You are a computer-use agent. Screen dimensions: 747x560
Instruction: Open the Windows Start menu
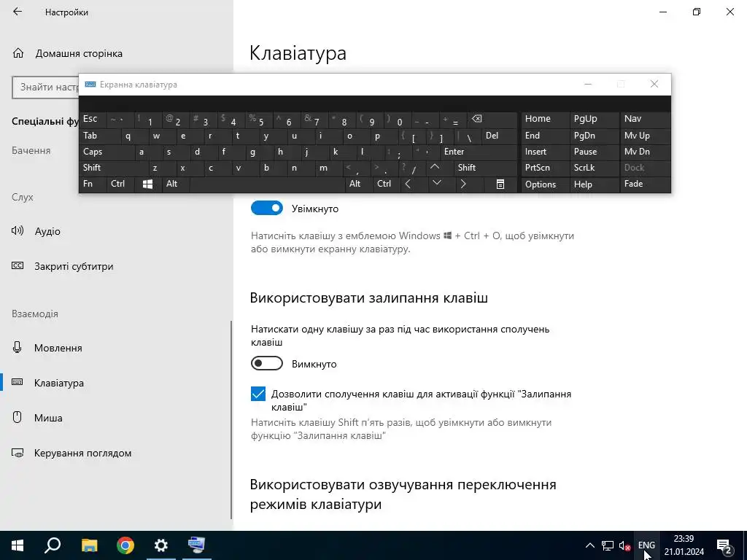[x=18, y=545]
